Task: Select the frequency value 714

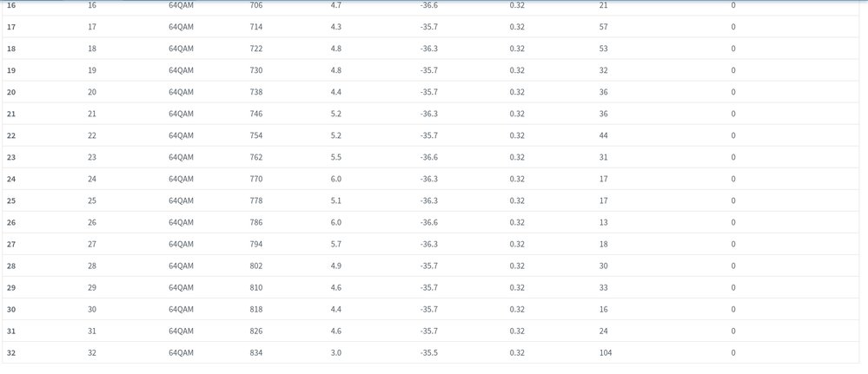Action: pyautogui.click(x=256, y=27)
